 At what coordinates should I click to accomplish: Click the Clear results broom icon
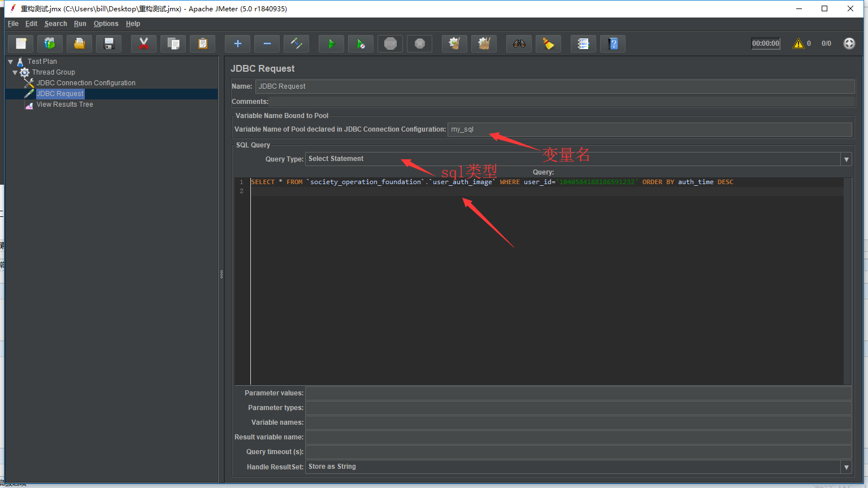coord(455,43)
